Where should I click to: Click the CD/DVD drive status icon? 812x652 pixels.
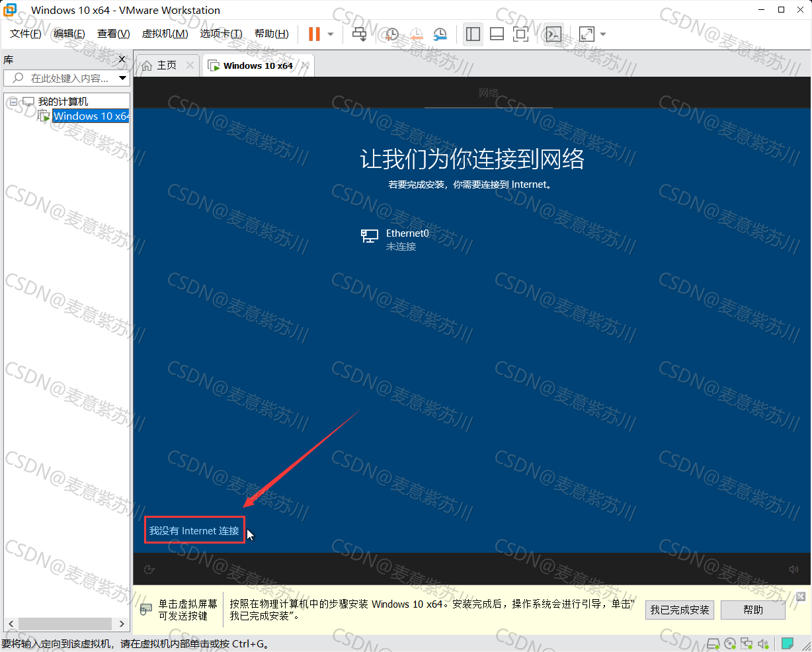click(x=730, y=643)
